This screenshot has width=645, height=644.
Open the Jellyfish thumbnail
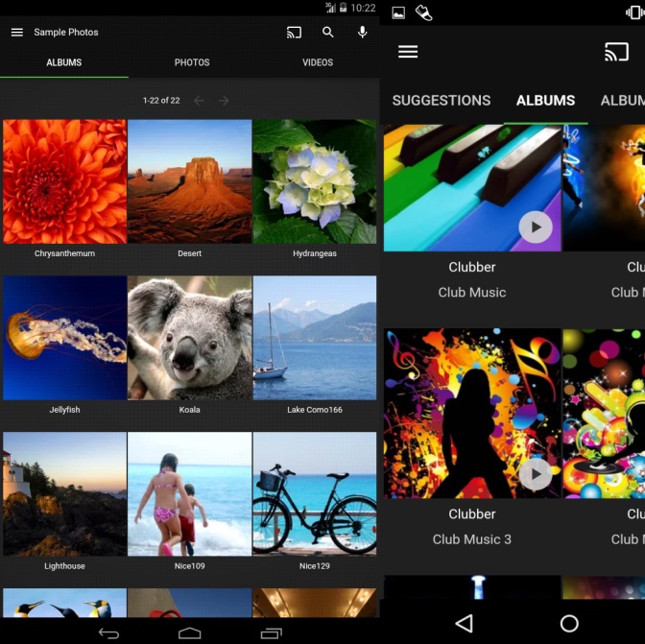pyautogui.click(x=64, y=338)
